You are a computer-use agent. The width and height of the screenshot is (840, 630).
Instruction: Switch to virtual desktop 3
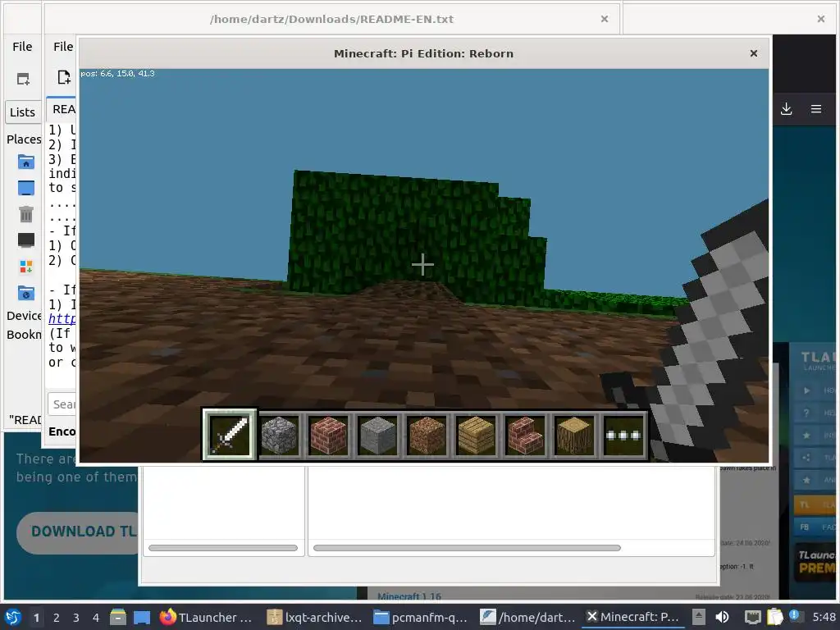pyautogui.click(x=76, y=617)
